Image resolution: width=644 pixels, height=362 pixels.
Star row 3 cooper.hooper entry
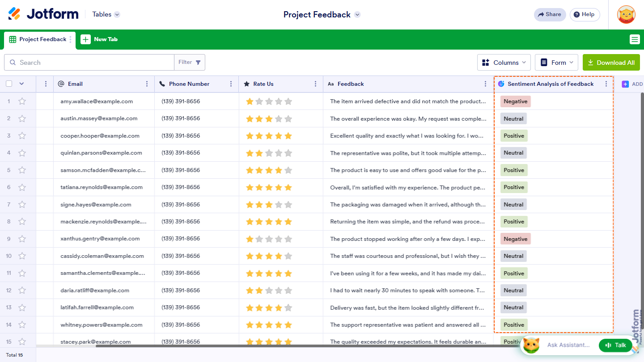click(x=22, y=136)
